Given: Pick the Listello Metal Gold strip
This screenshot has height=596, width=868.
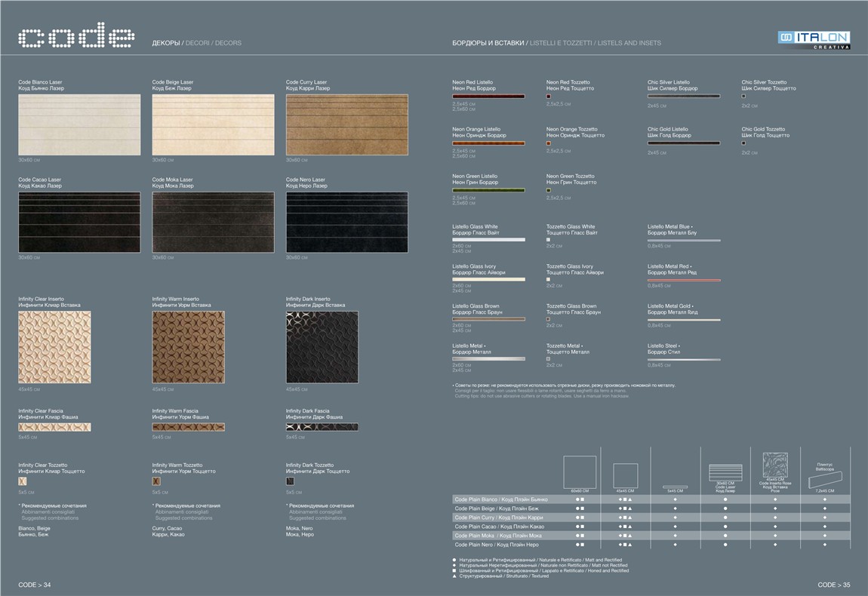Looking at the screenshot, I should pos(684,320).
